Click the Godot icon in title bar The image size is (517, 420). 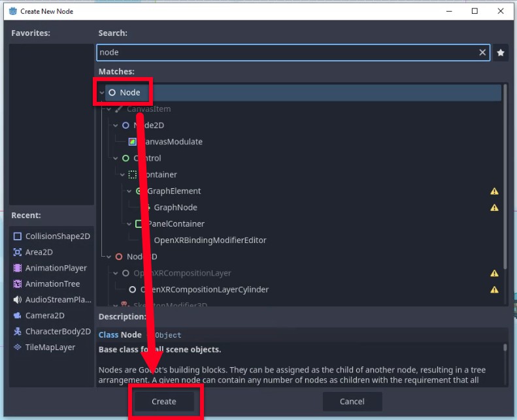[x=13, y=11]
